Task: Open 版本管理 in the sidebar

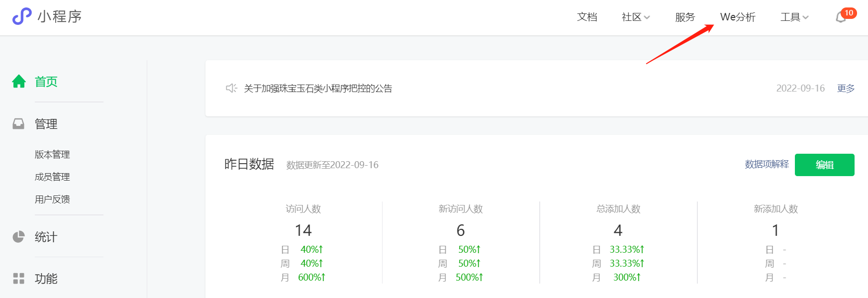Action: (52, 155)
